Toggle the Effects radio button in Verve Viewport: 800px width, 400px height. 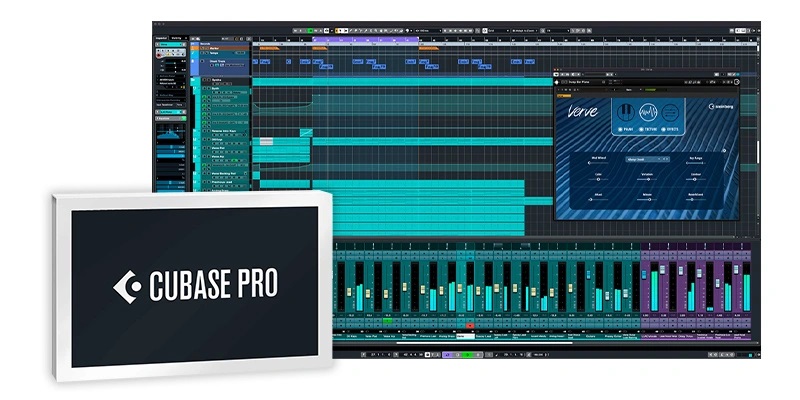(x=666, y=129)
